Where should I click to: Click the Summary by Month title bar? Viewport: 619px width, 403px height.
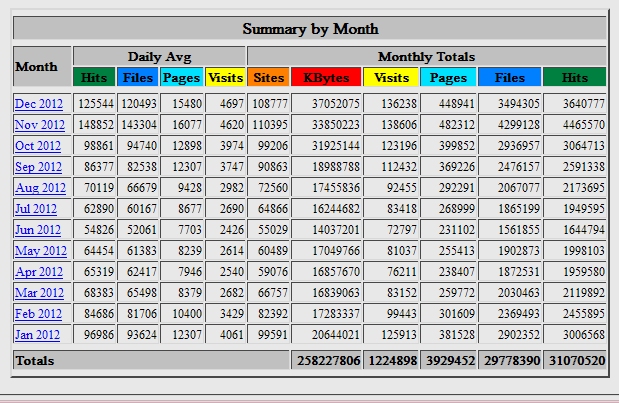[x=310, y=29]
